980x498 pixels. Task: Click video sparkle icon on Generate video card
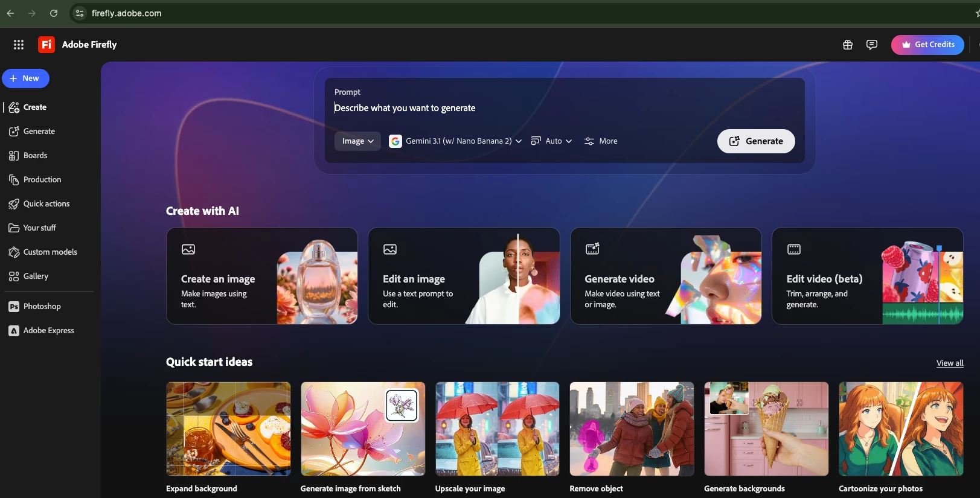tap(592, 249)
